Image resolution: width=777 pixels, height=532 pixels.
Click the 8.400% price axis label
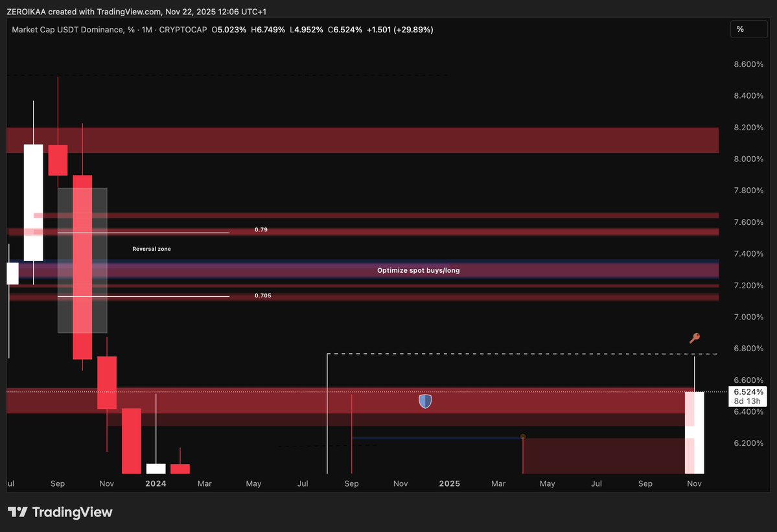(748, 96)
